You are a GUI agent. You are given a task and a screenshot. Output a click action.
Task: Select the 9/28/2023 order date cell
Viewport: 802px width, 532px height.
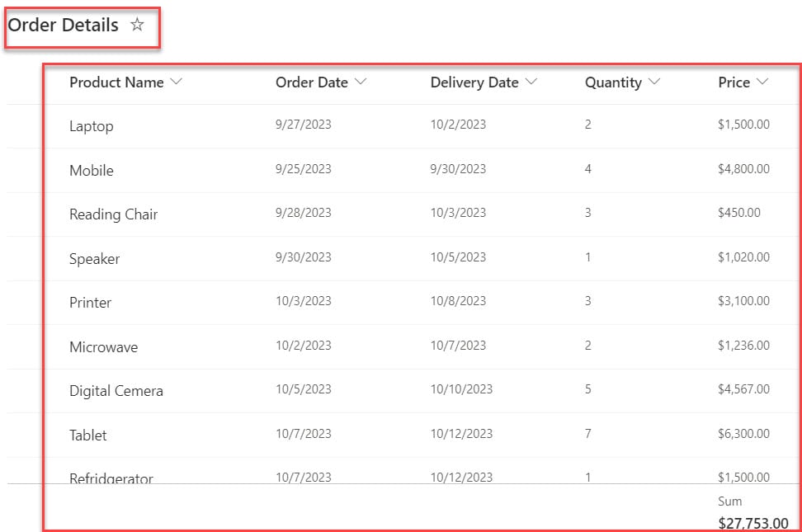pyautogui.click(x=304, y=212)
